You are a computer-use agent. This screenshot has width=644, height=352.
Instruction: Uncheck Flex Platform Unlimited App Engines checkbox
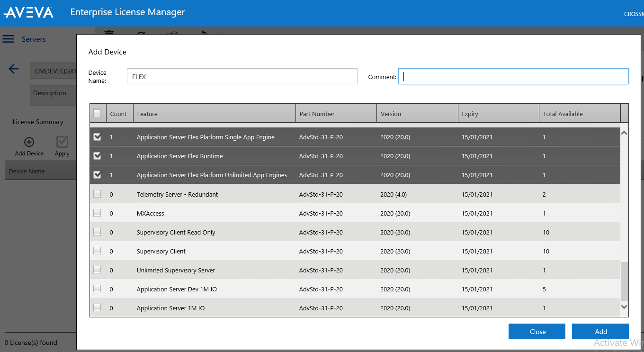tap(97, 175)
